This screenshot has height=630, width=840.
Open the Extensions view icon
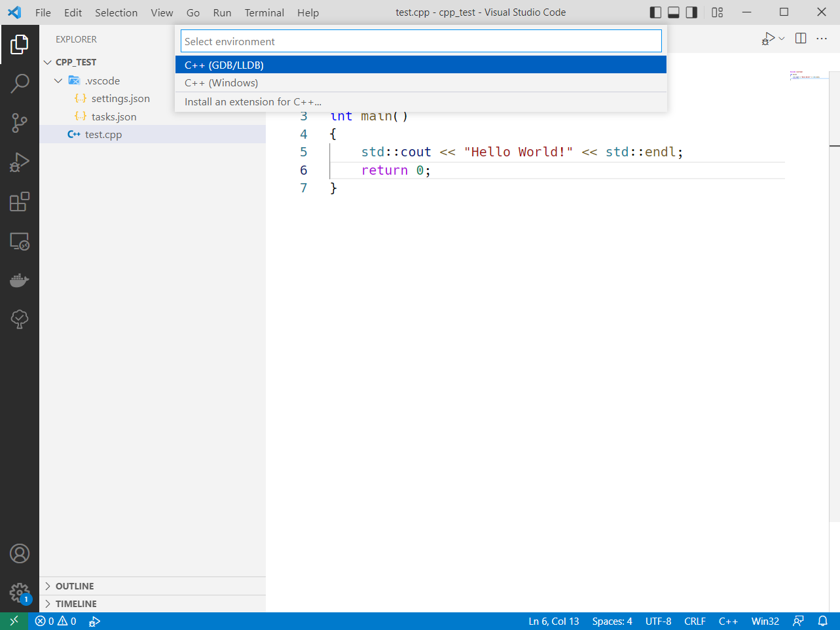pyautogui.click(x=20, y=201)
